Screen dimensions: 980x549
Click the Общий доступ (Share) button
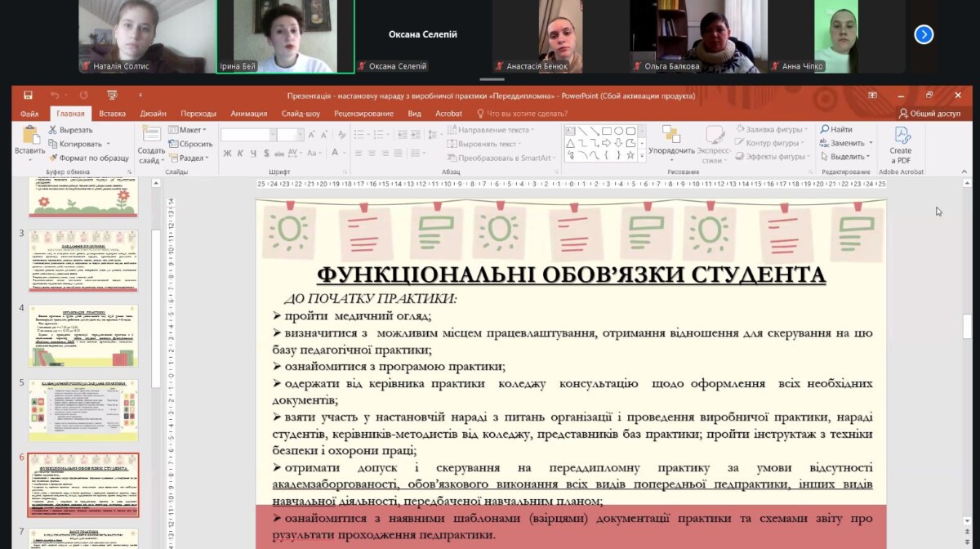point(929,114)
